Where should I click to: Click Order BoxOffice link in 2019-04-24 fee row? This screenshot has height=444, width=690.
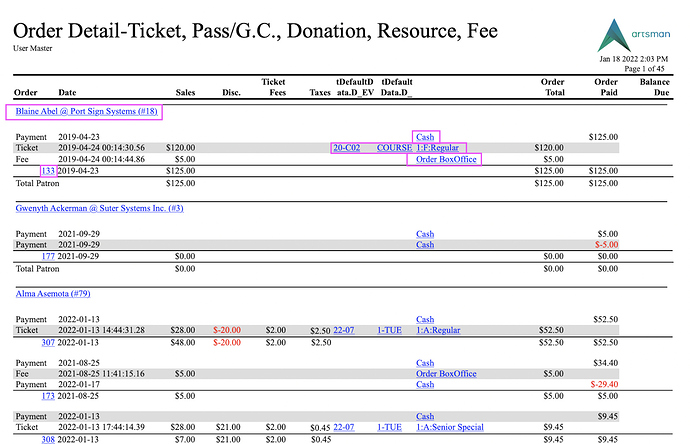446,159
